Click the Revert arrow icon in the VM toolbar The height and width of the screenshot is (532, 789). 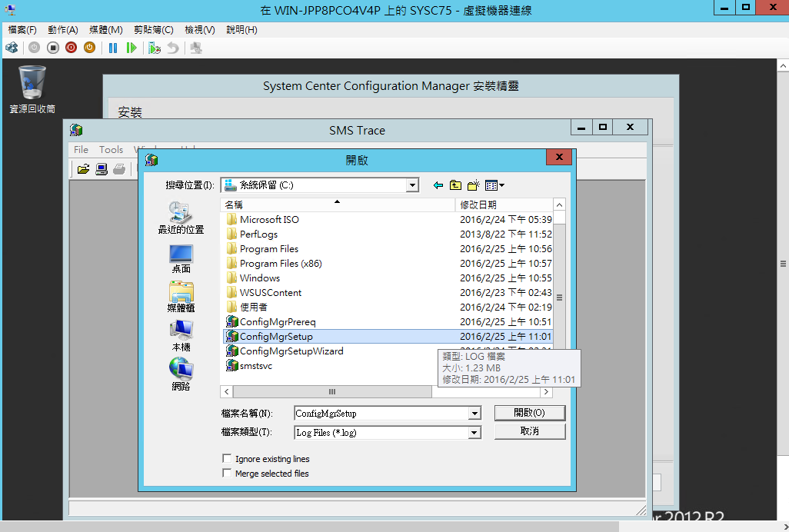(x=172, y=48)
